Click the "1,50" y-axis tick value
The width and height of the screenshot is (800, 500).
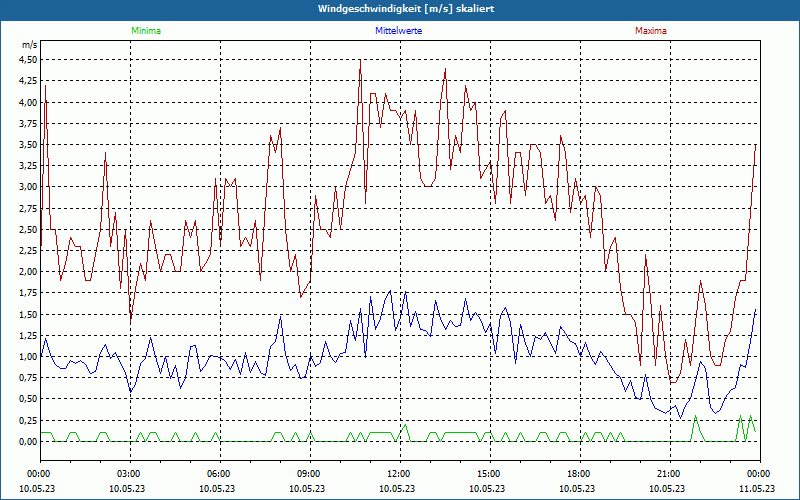29,314
